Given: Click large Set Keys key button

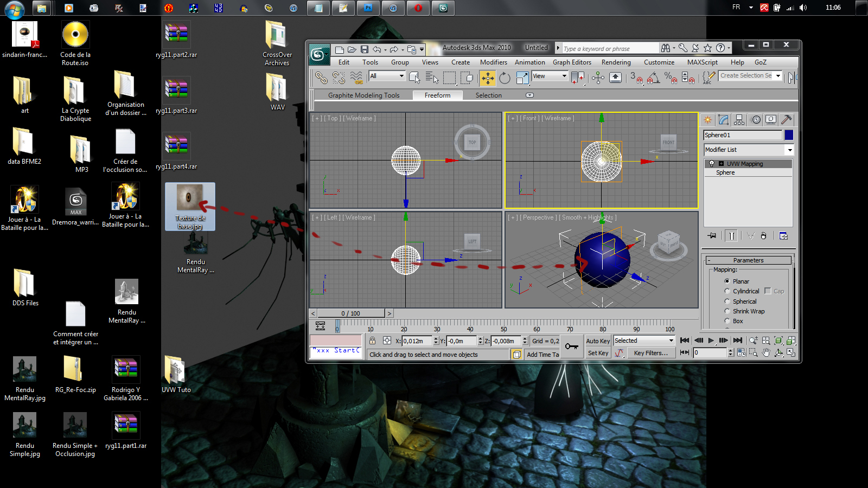Looking at the screenshot, I should click(572, 346).
